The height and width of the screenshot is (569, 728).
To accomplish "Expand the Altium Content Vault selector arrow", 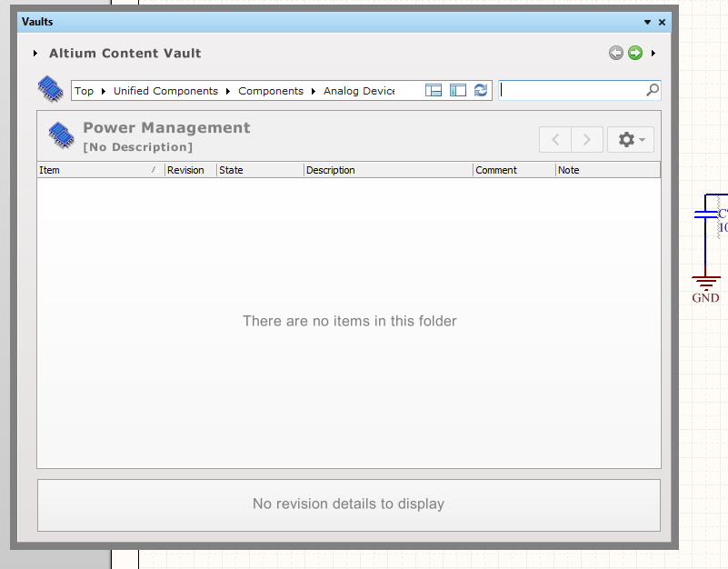I will [x=35, y=54].
